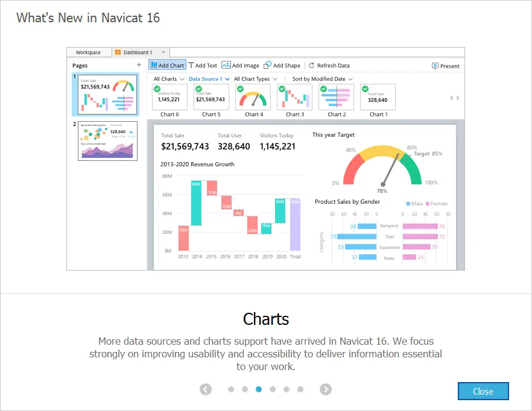This screenshot has height=411, width=532.
Task: Expand the All Charts dropdown
Action: [168, 79]
